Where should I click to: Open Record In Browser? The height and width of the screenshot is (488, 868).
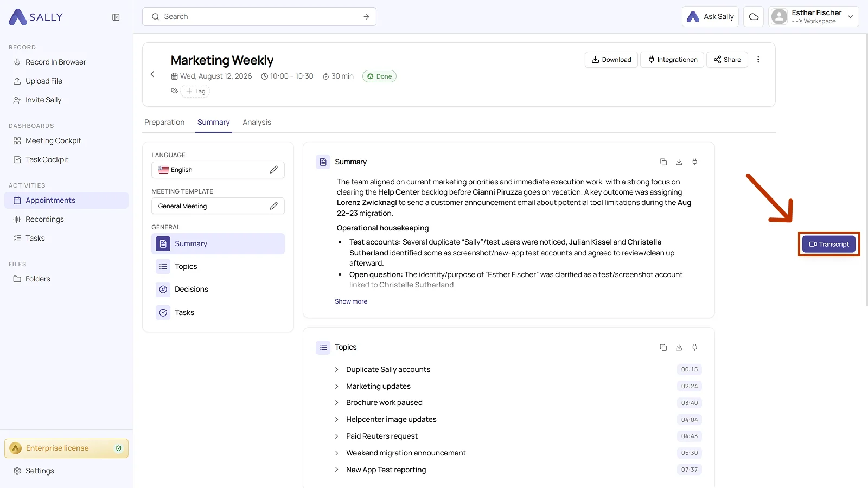[x=66, y=62]
